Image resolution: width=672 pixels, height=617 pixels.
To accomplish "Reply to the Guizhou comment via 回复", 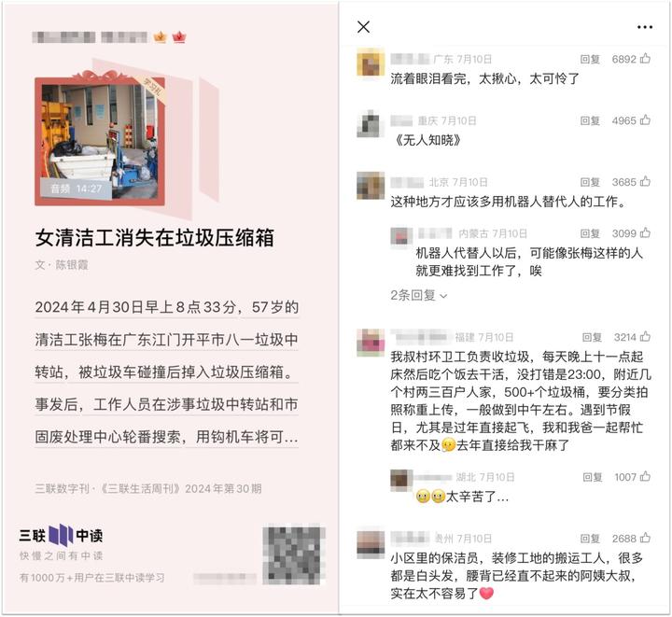I will click(590, 539).
